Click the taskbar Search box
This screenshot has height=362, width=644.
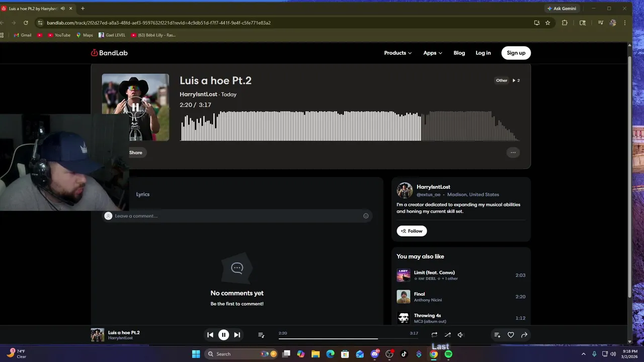[242, 354]
